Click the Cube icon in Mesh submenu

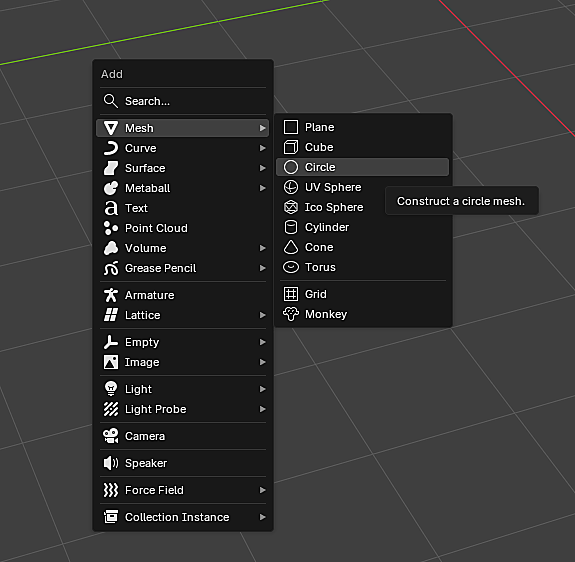[x=291, y=147]
